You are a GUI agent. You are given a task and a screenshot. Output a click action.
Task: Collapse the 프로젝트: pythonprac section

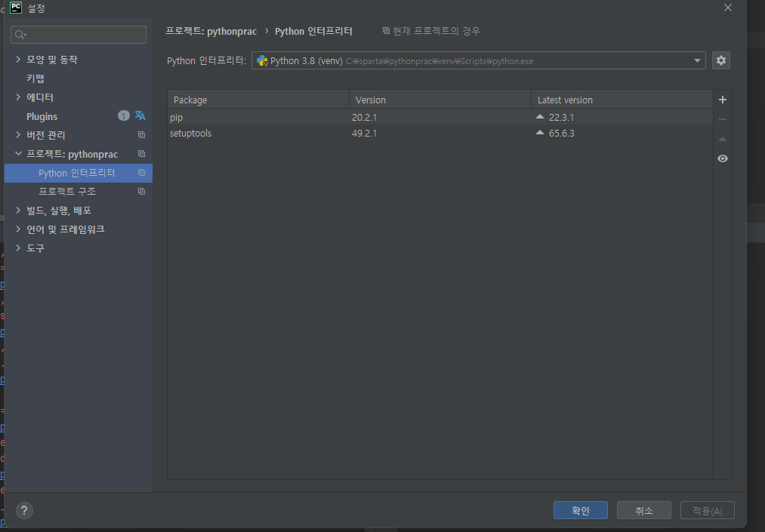18,154
